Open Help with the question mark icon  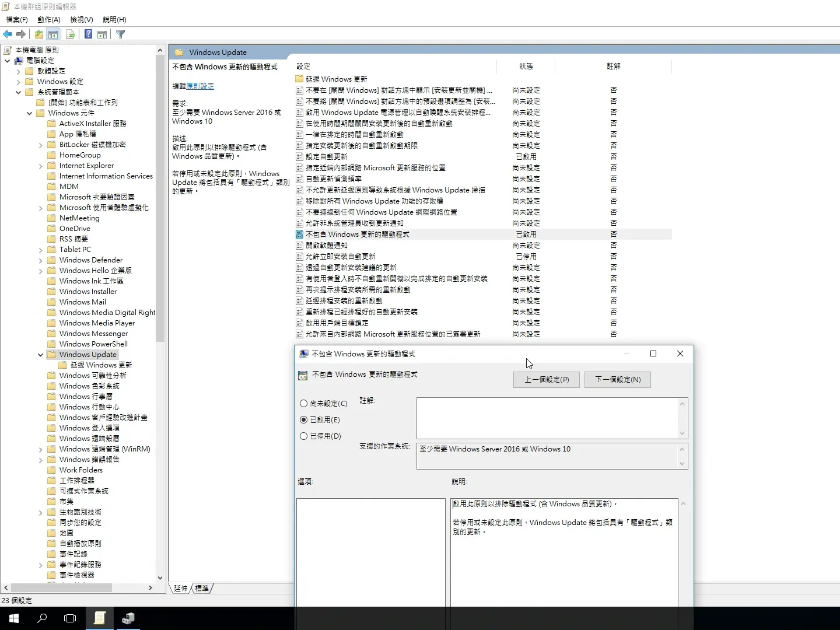pos(88,34)
